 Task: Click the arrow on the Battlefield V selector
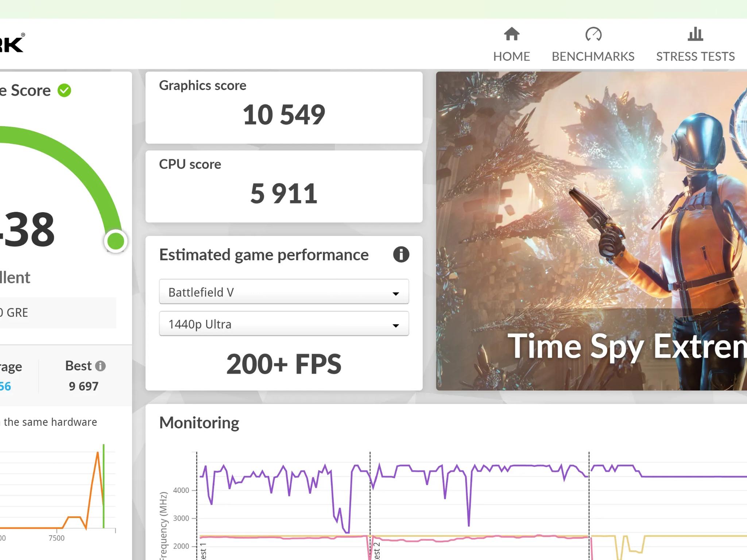click(x=396, y=293)
